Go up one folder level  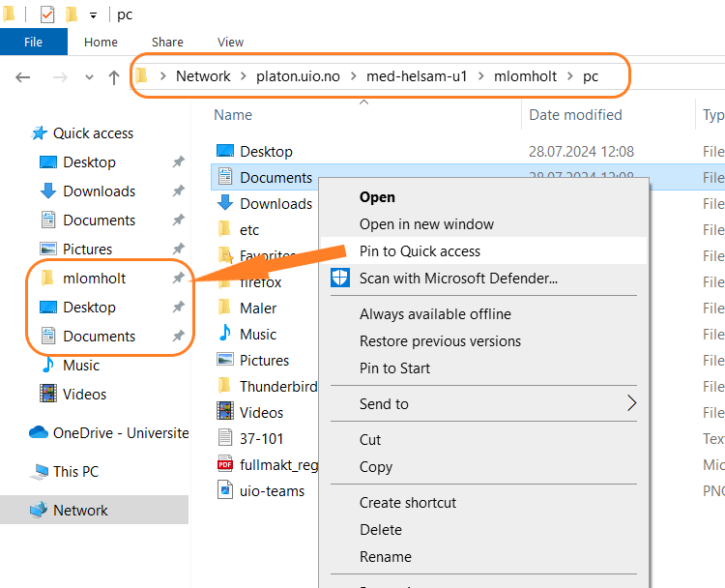click(114, 76)
